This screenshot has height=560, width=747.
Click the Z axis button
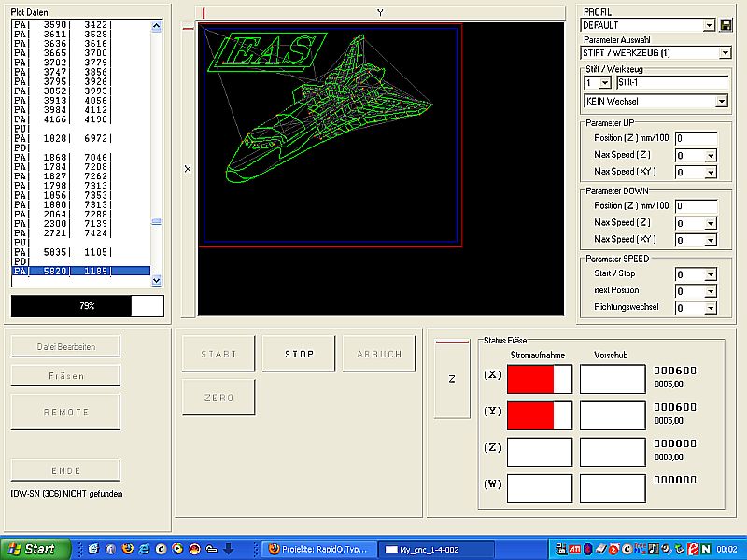click(x=452, y=379)
